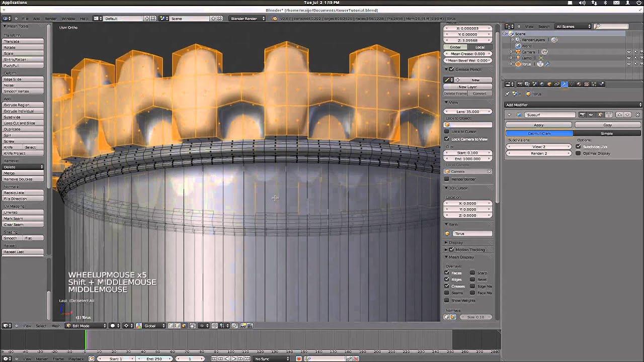Adjust the Mean Crease slider
Viewport: 644px width, 362px height.
click(x=468, y=54)
